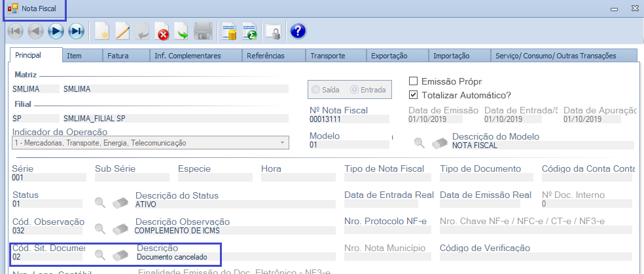
Task: Click the Data de Entrada Real field
Action: 381,204
